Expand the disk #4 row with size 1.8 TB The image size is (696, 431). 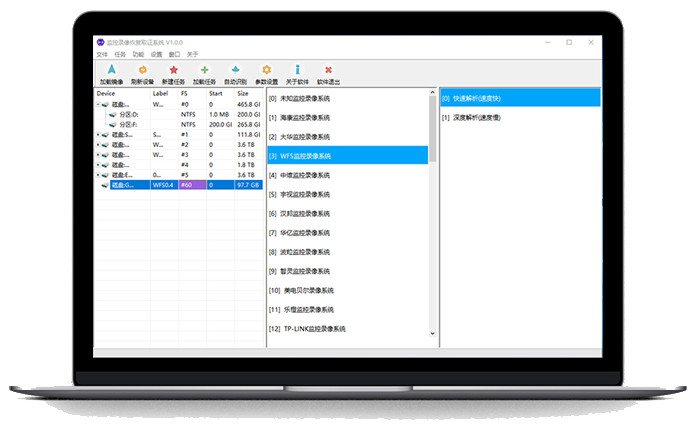coord(98,165)
